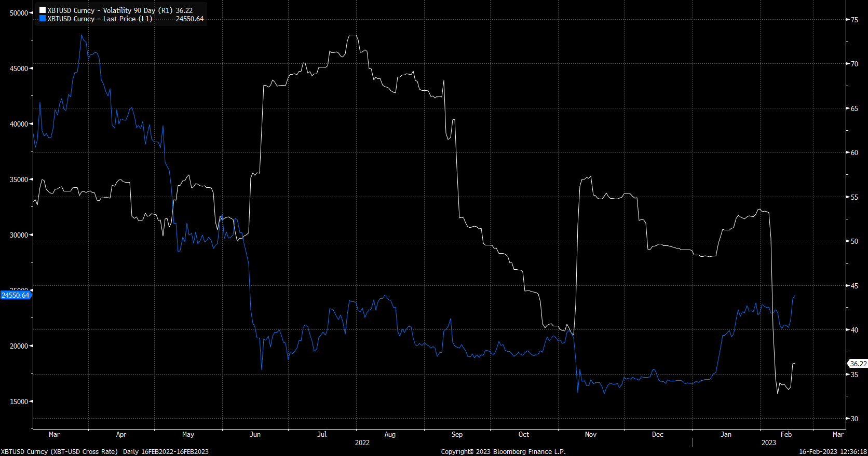The height and width of the screenshot is (456, 868).
Task: Click the Aug month label on time axis
Action: [390, 435]
